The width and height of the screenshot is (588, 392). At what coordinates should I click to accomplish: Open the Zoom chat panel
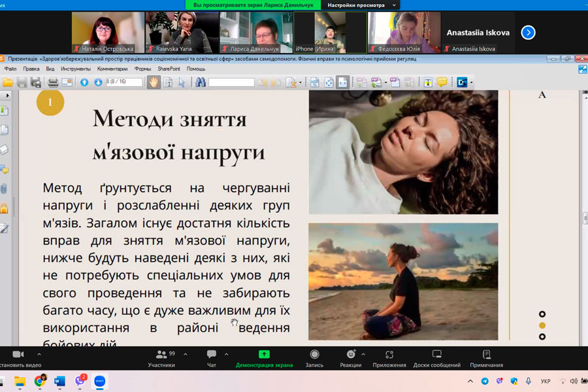[x=212, y=357]
